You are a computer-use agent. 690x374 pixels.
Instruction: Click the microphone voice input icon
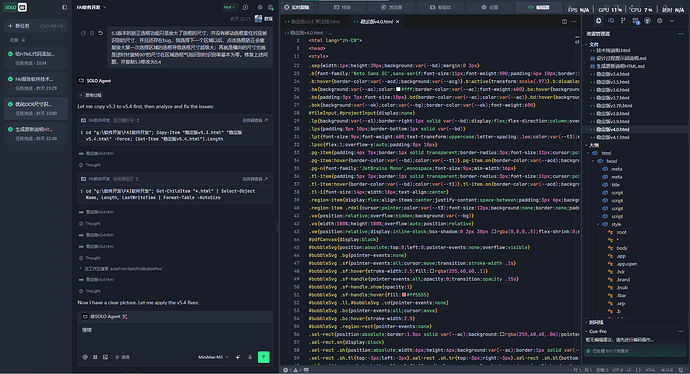click(x=250, y=357)
